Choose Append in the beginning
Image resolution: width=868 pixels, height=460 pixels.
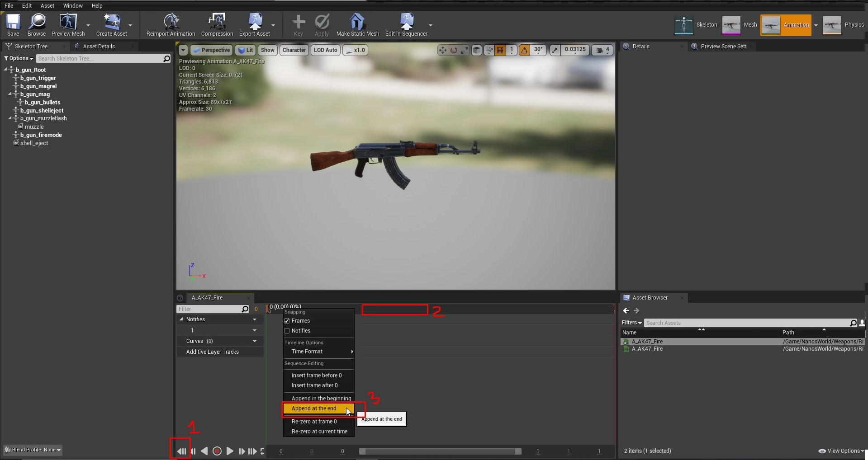pos(318,398)
